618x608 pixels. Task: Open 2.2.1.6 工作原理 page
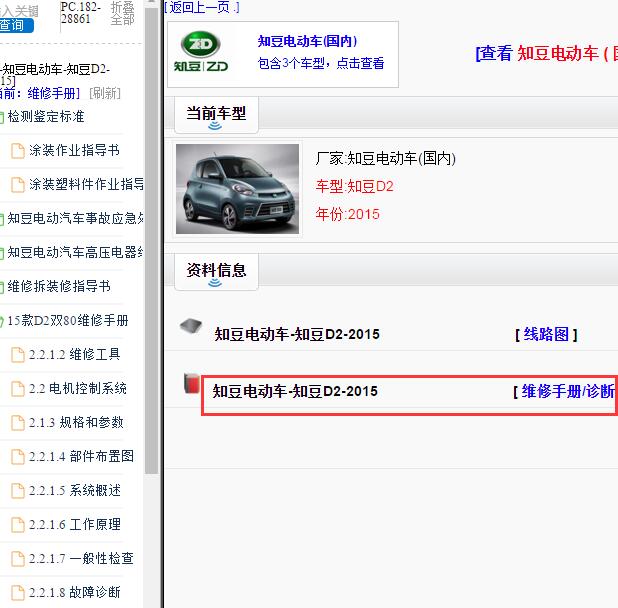(x=75, y=524)
